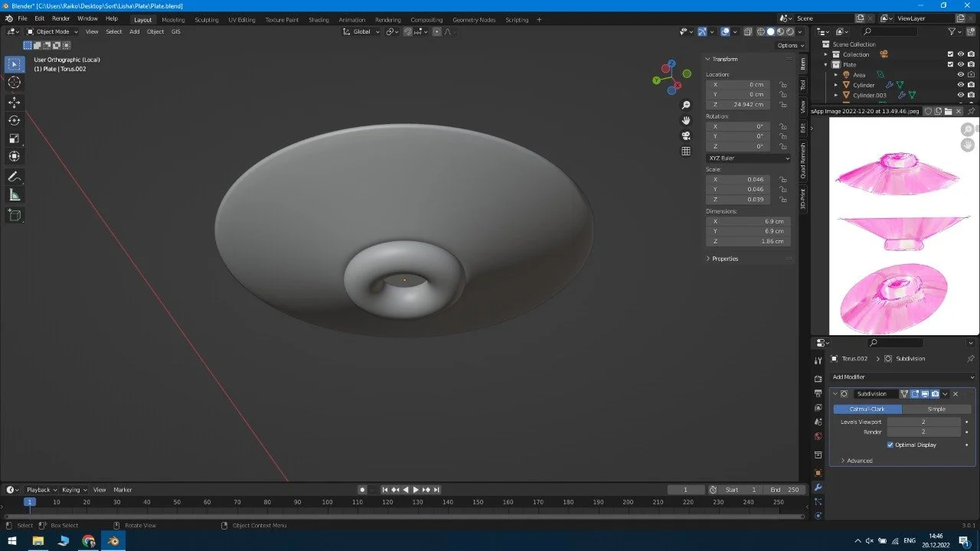This screenshot has width=980, height=551.
Task: Select the Scale tool
Action: [15, 139]
